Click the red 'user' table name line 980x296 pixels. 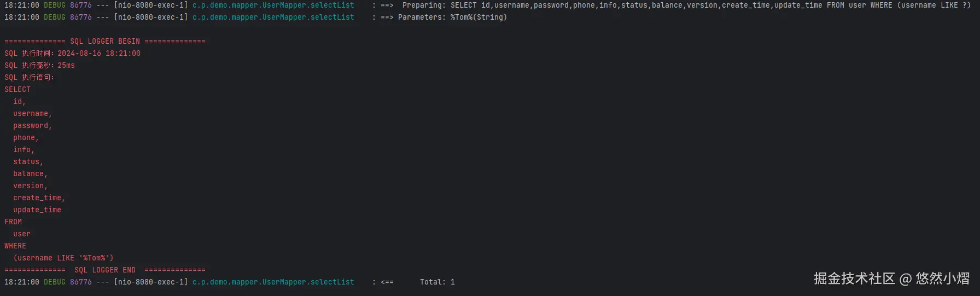tap(22, 234)
